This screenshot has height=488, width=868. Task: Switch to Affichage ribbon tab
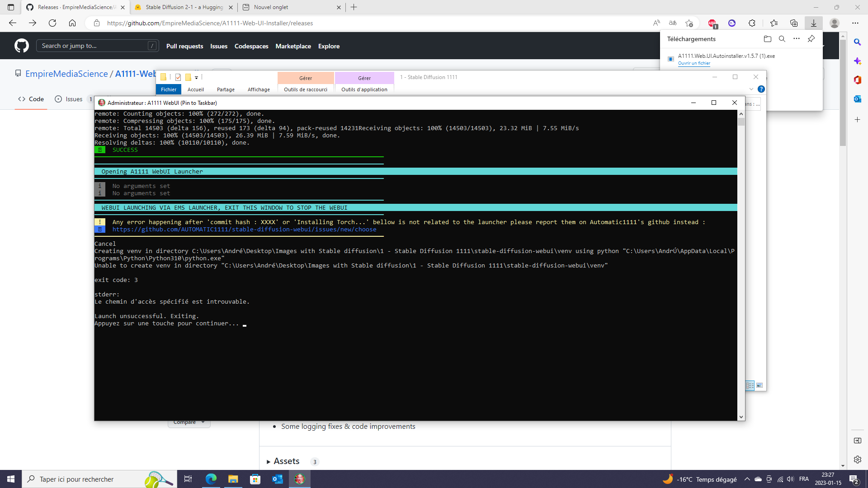point(259,89)
